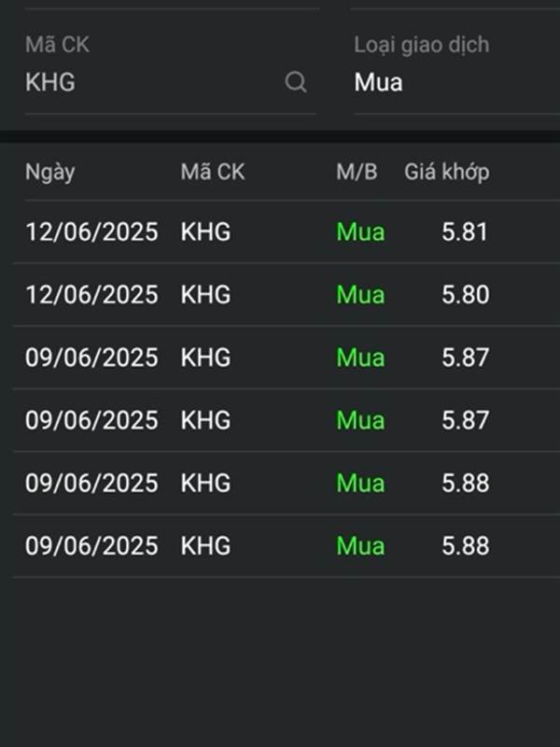
Task: Click the green Mua label in the 5.81 row
Action: 360,233
